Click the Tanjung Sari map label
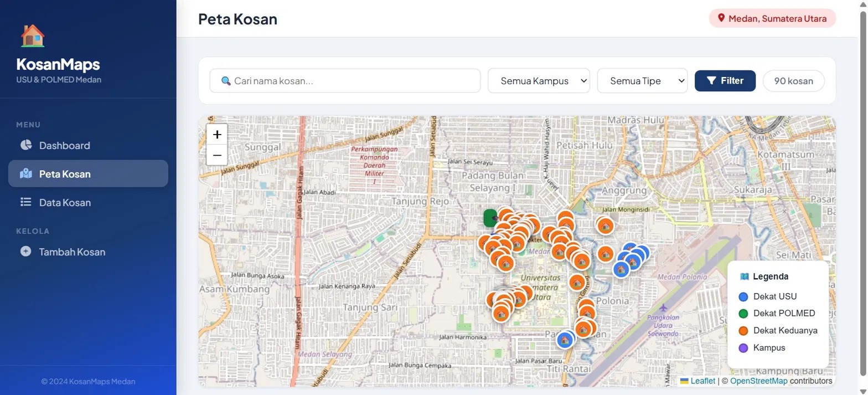Image resolution: width=868 pixels, height=395 pixels. pos(370,306)
